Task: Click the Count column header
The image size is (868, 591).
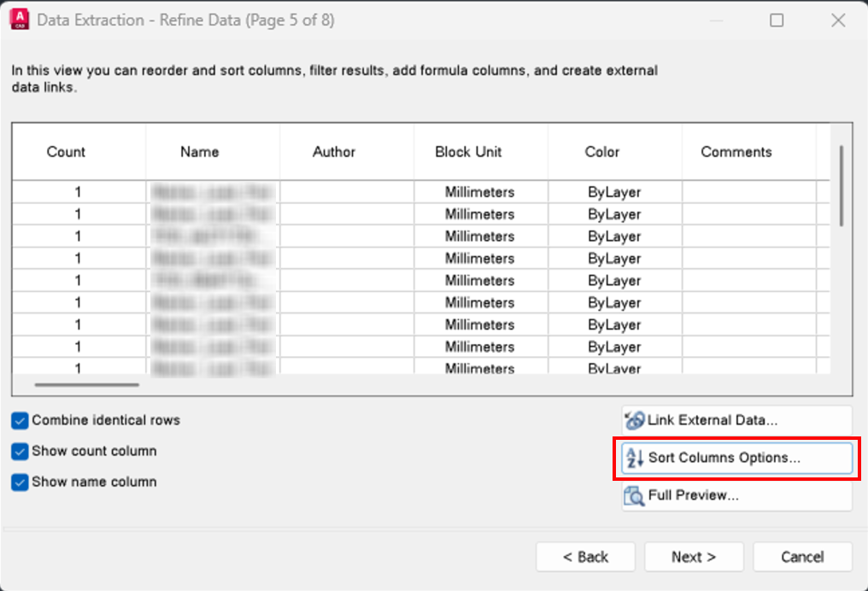Action: [66, 152]
